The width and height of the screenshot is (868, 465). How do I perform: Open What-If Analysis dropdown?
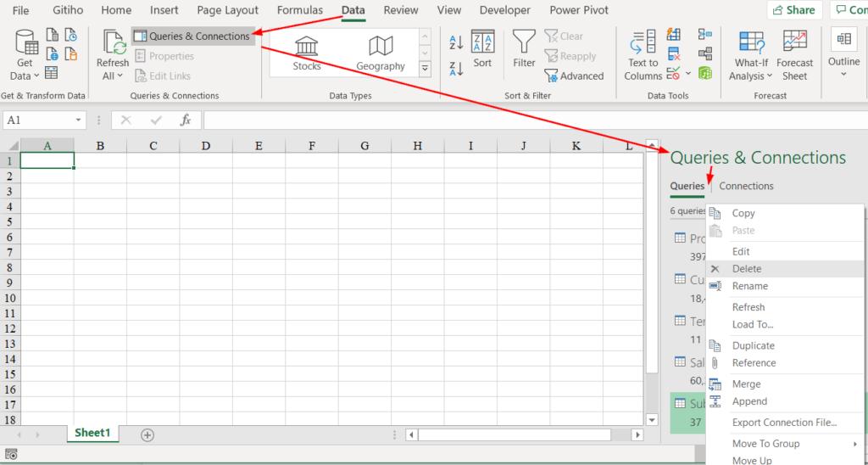751,55
